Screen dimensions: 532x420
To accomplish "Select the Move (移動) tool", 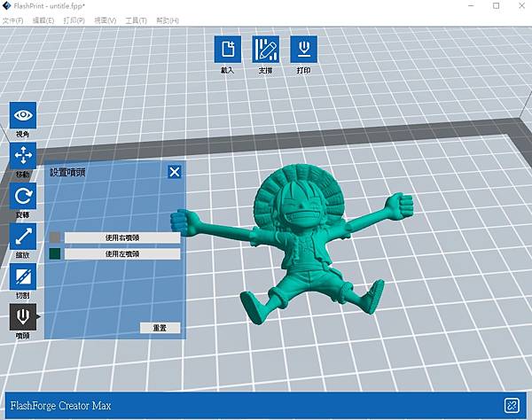I will pos(23,156).
